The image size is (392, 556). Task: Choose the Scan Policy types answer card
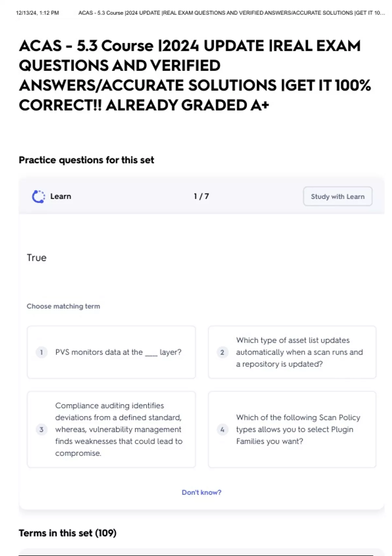[x=292, y=429]
